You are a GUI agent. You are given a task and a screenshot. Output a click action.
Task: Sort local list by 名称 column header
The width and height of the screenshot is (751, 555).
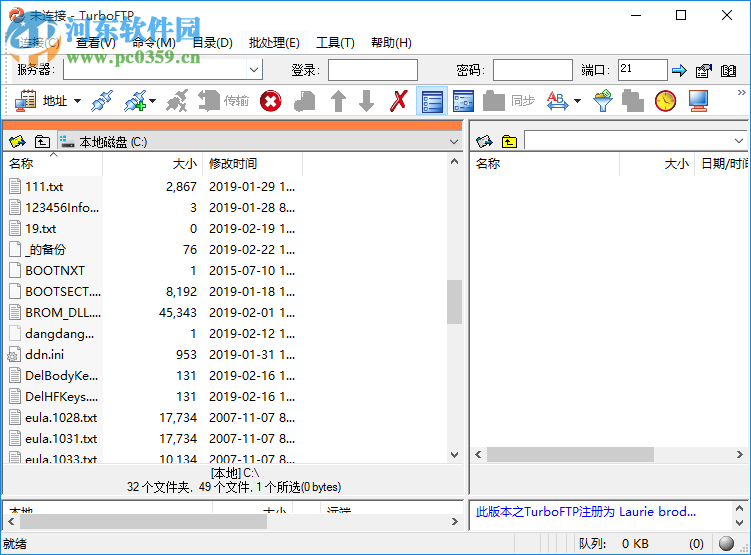click(x=53, y=164)
